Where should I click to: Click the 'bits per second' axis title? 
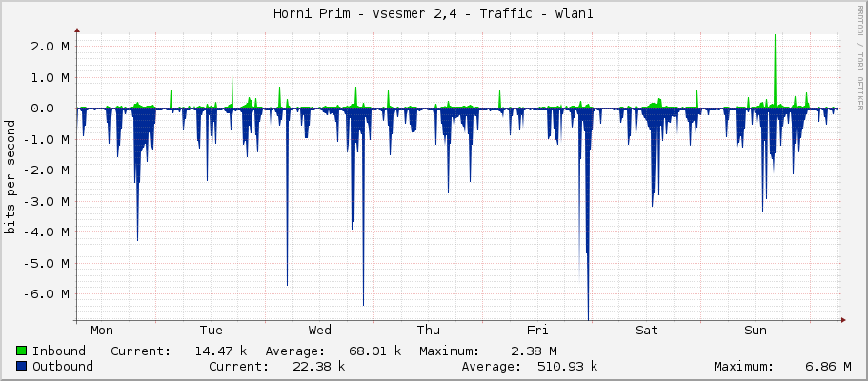point(10,177)
